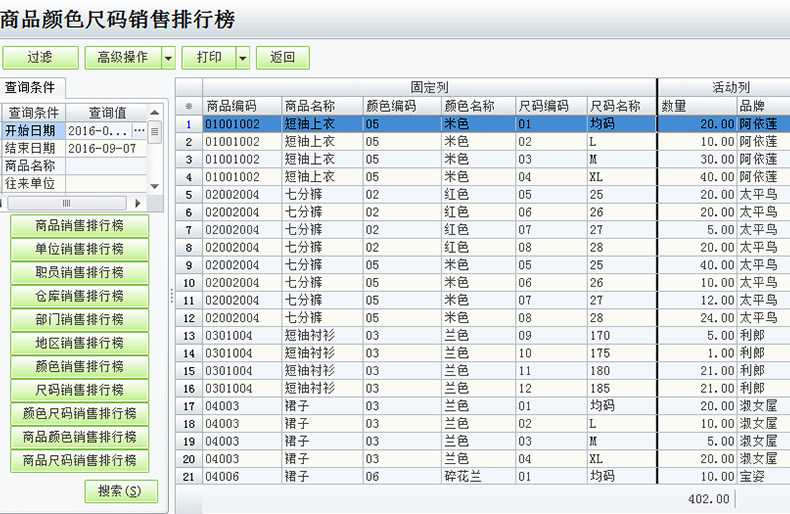Sort by 商品编码 column header
This screenshot has height=514, width=790.
click(x=242, y=106)
